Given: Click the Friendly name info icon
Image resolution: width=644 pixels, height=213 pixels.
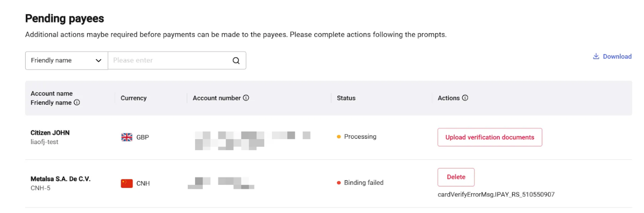Looking at the screenshot, I should click(x=77, y=103).
